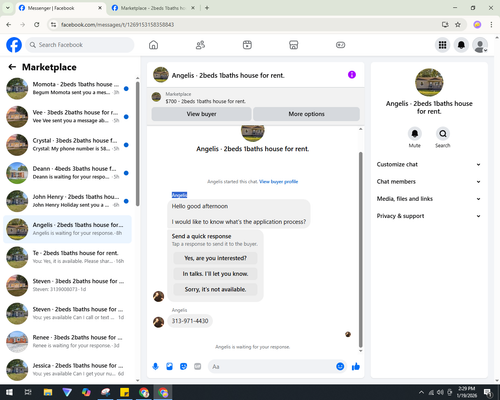Viewport: 500px width, 400px height.
Task: Open the Gaming icon in top nav
Action: [340, 45]
